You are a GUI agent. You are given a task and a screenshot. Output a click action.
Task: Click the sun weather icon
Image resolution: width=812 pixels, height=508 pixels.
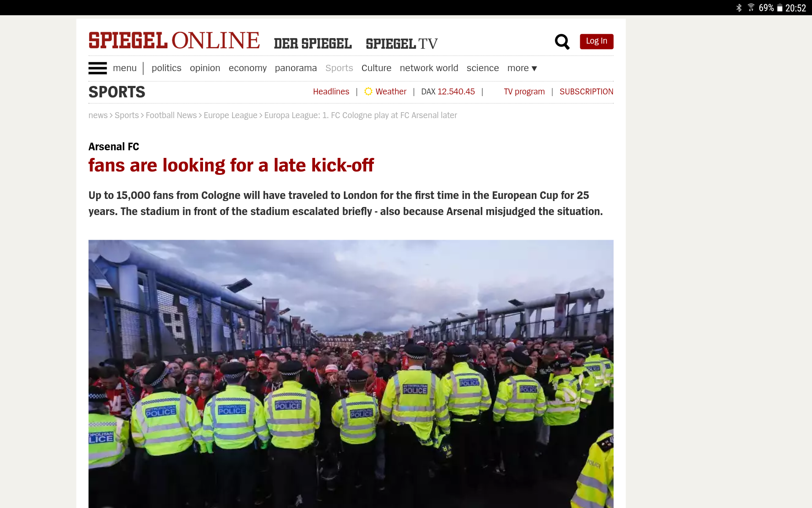coord(368,91)
